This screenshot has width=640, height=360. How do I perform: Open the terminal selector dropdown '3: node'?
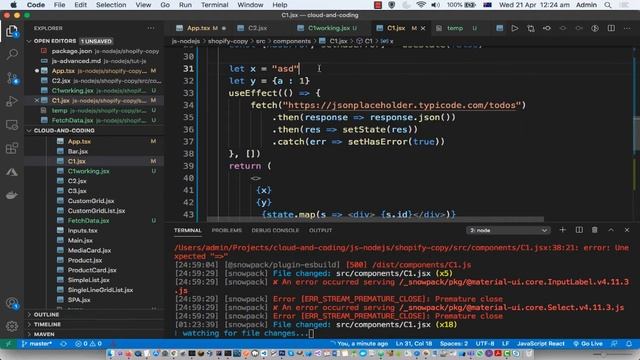508,230
